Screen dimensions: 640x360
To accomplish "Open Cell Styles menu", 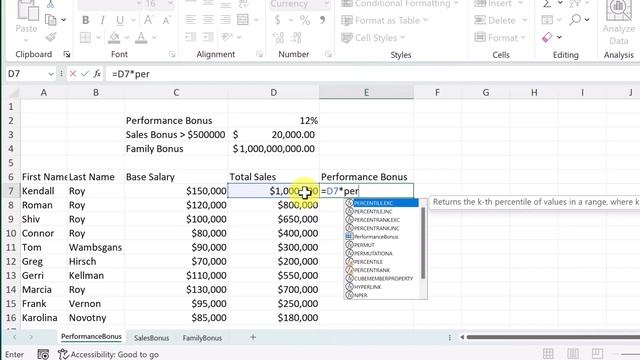I will pos(373,38).
